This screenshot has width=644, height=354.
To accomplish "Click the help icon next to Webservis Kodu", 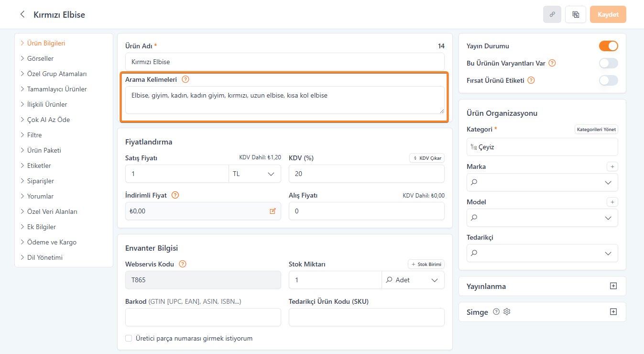I will [182, 264].
